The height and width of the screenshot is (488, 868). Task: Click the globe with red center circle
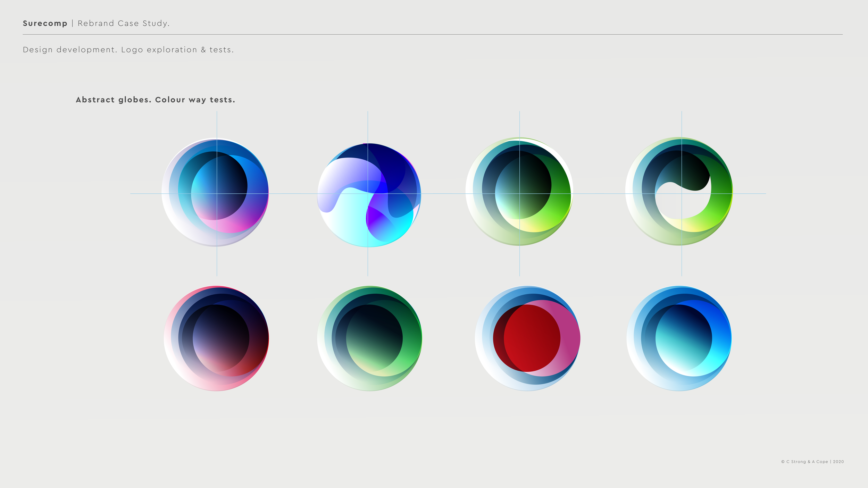(527, 338)
